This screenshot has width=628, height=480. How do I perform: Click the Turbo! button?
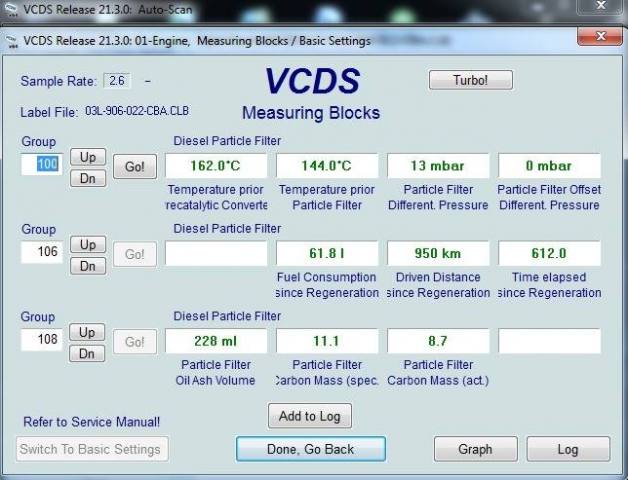470,80
